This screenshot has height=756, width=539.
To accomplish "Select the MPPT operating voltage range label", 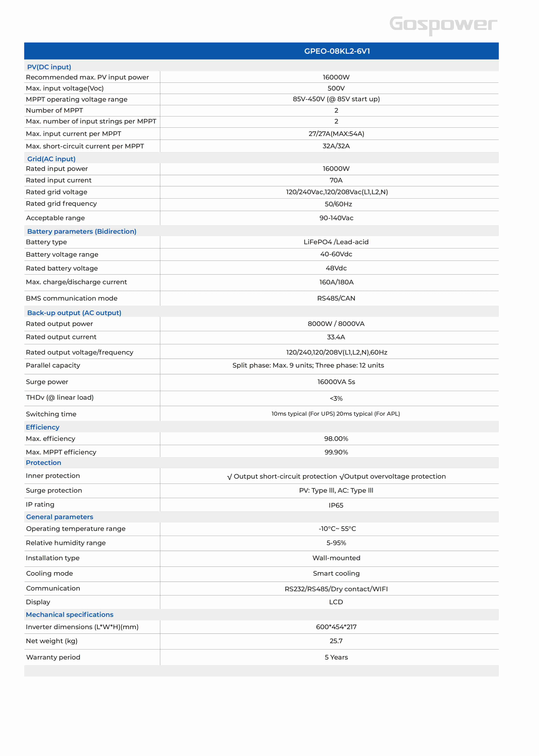I will tap(77, 99).
